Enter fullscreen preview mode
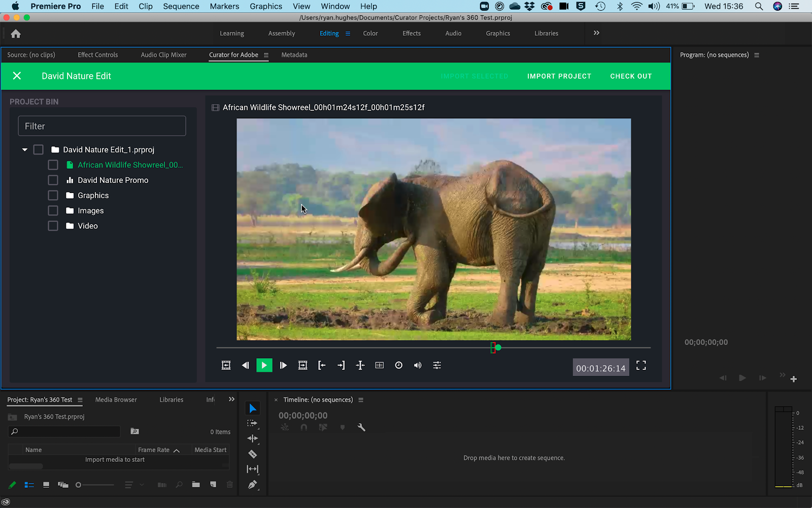The image size is (812, 508). click(x=641, y=366)
